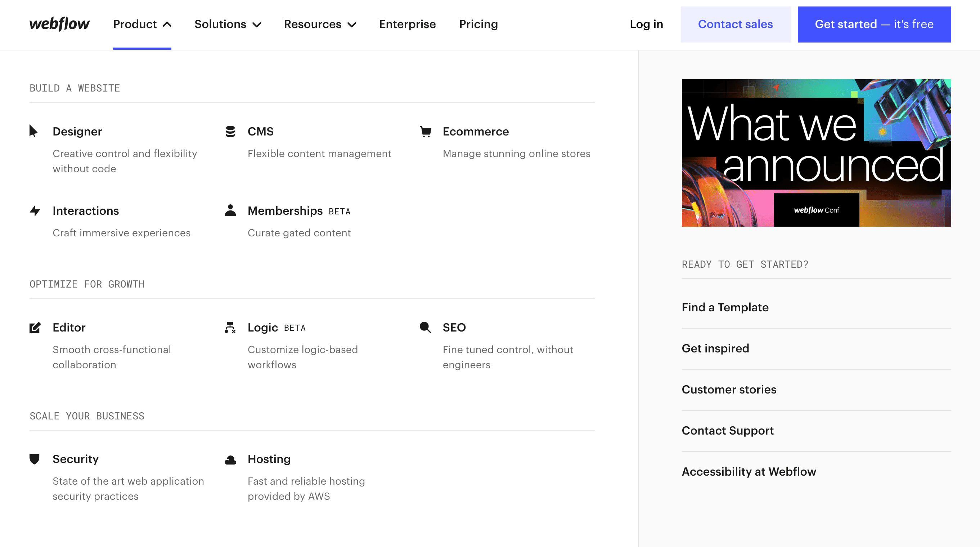
Task: Click the Designer cursor icon
Action: click(x=33, y=131)
